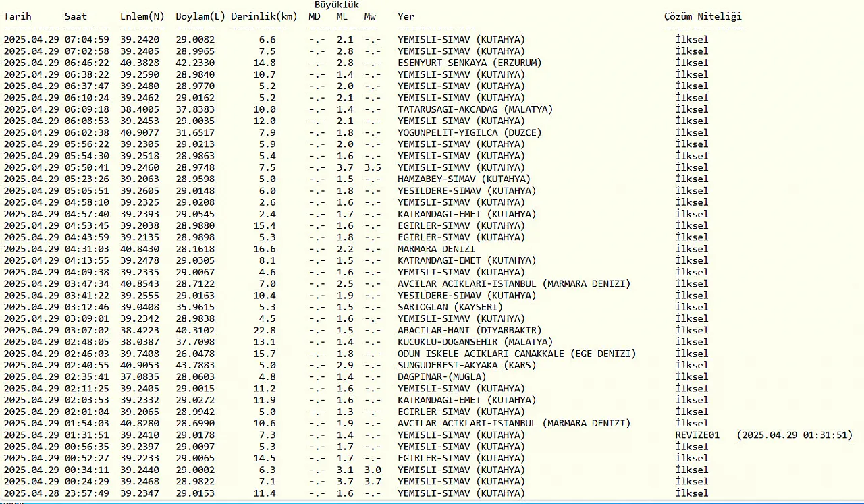Click the ML value 2.9
The height and width of the screenshot is (504, 864).
pos(345,365)
